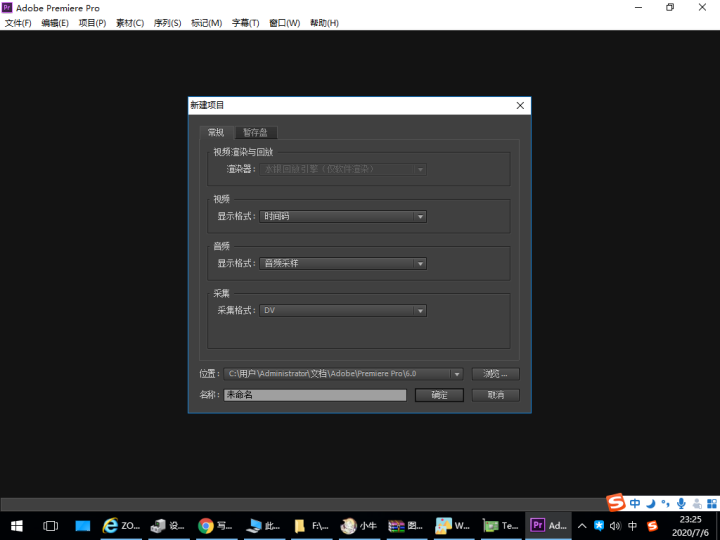This screenshot has width=720, height=540.
Task: Click the Sogou S tray icon
Action: click(652, 526)
